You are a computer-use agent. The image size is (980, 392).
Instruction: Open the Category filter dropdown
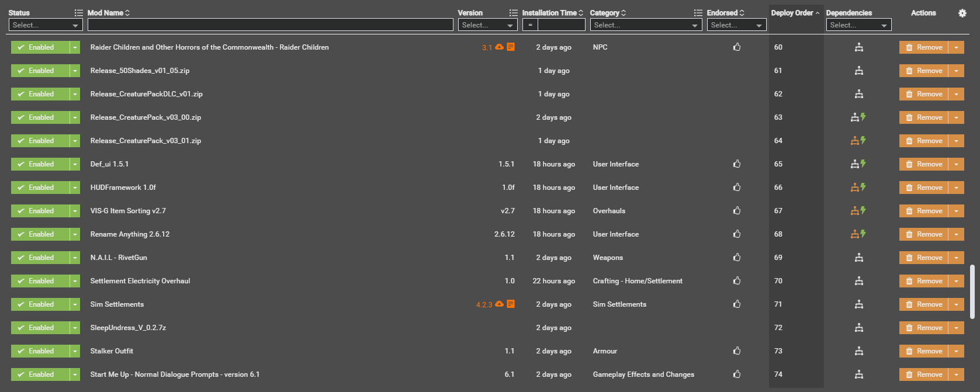click(646, 25)
